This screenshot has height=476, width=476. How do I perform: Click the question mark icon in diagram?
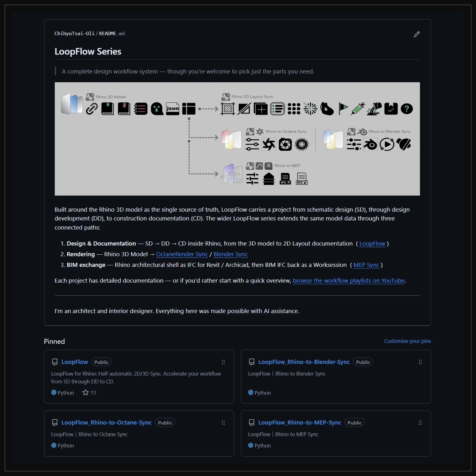coord(407,109)
